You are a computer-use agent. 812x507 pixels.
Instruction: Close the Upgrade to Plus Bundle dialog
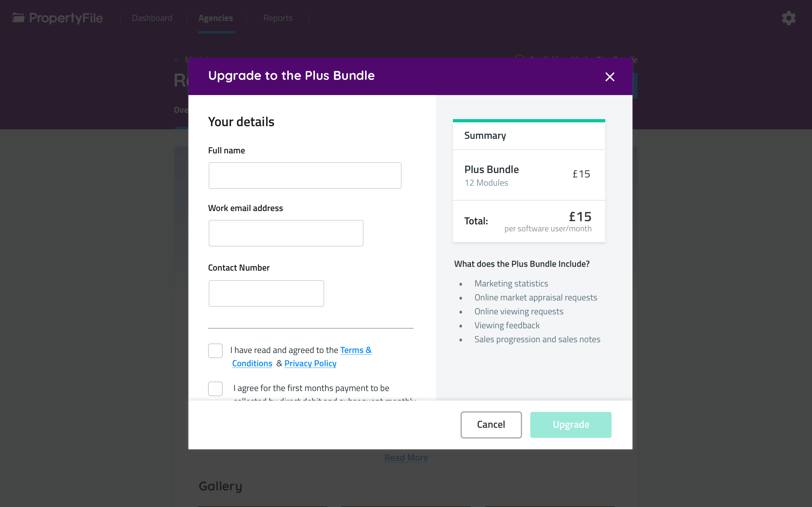610,77
